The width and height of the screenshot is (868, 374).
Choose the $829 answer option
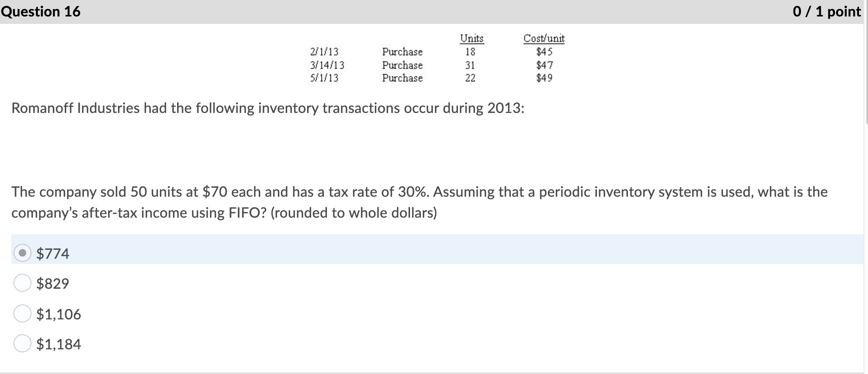(22, 283)
